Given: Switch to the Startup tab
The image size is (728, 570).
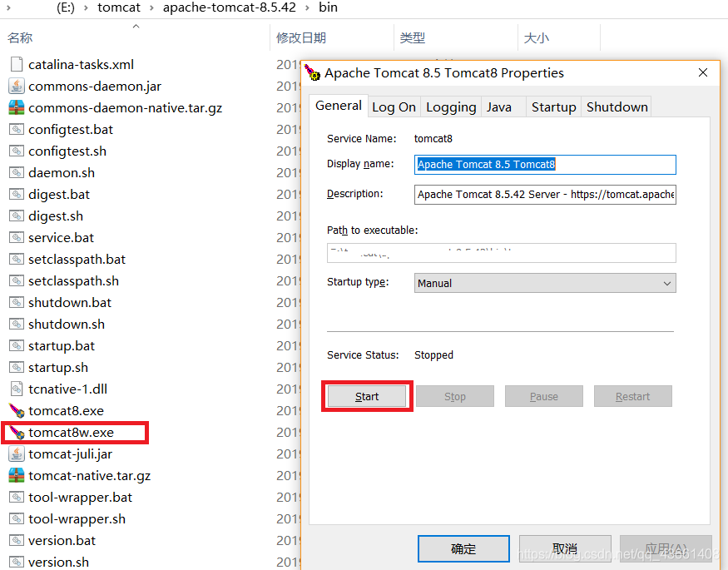Looking at the screenshot, I should (x=553, y=107).
